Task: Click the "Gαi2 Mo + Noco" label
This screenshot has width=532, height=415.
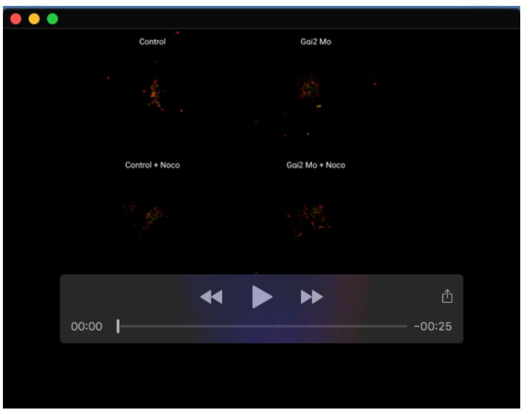Action: point(316,165)
